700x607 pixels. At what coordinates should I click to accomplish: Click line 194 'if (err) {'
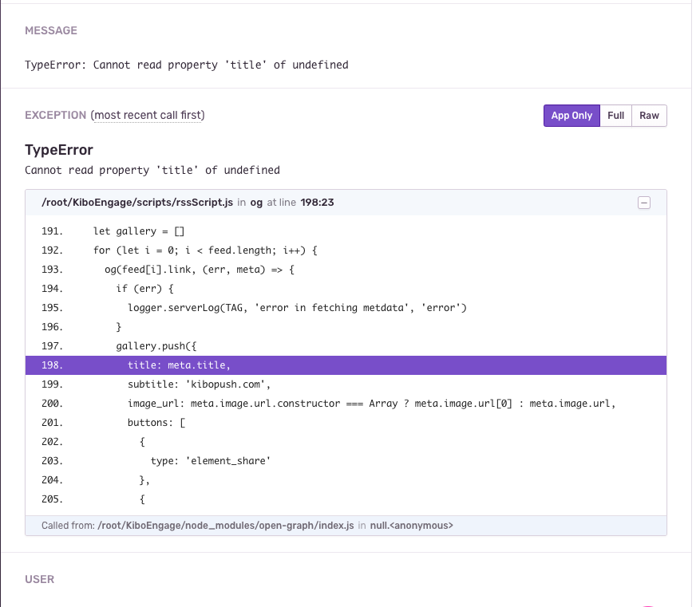point(144,289)
